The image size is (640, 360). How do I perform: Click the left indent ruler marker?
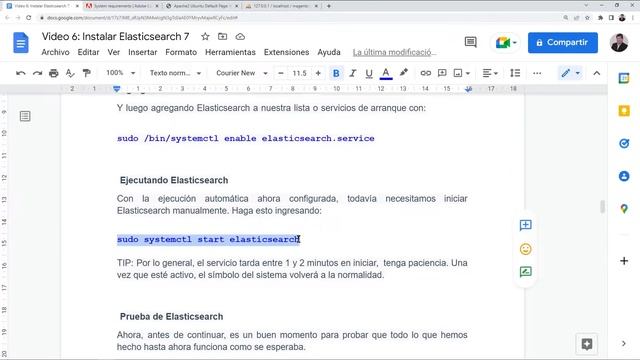click(x=117, y=89)
